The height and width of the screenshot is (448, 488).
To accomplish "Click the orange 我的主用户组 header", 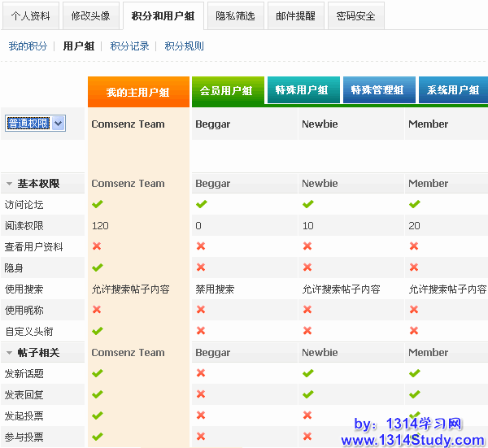I will click(137, 92).
